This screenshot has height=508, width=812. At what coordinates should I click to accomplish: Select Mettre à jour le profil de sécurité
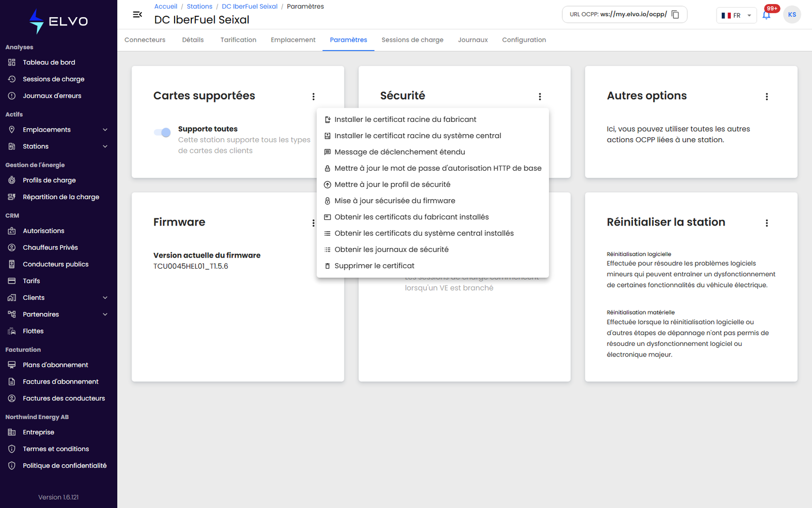coord(433,184)
